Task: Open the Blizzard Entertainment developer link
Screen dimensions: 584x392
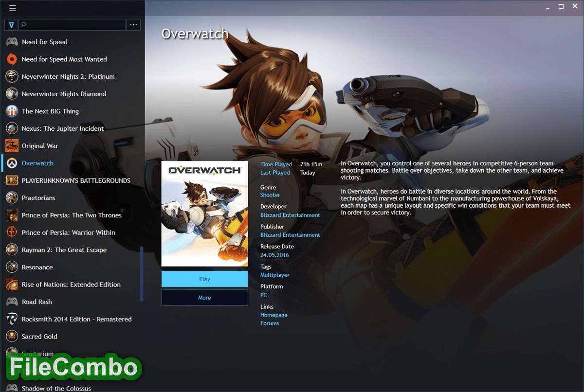Action: [290, 215]
